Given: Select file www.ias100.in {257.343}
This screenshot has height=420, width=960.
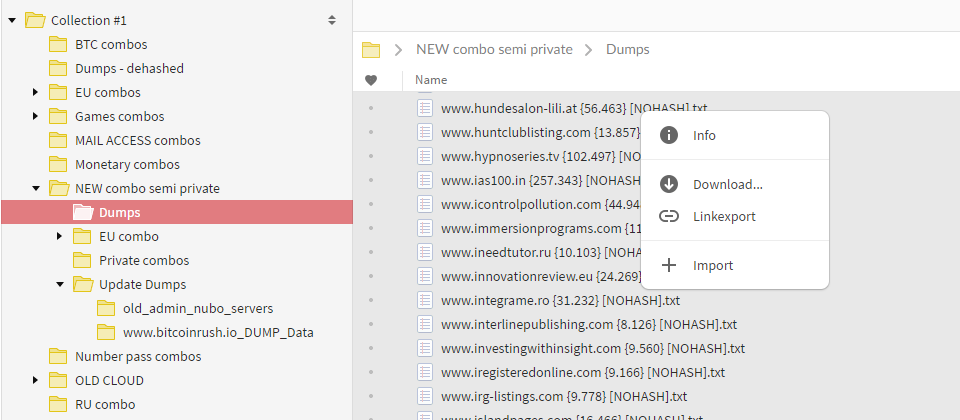Looking at the screenshot, I should tap(540, 180).
